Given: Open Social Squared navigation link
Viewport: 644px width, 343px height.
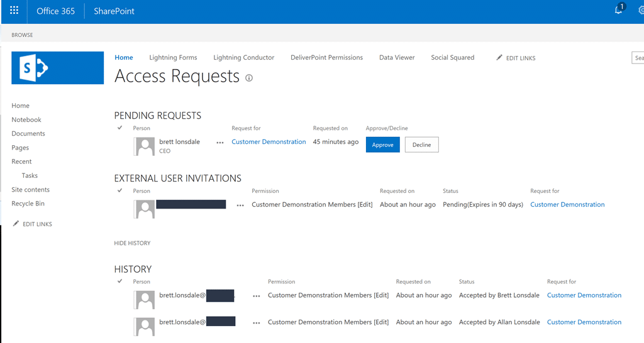Looking at the screenshot, I should point(453,57).
